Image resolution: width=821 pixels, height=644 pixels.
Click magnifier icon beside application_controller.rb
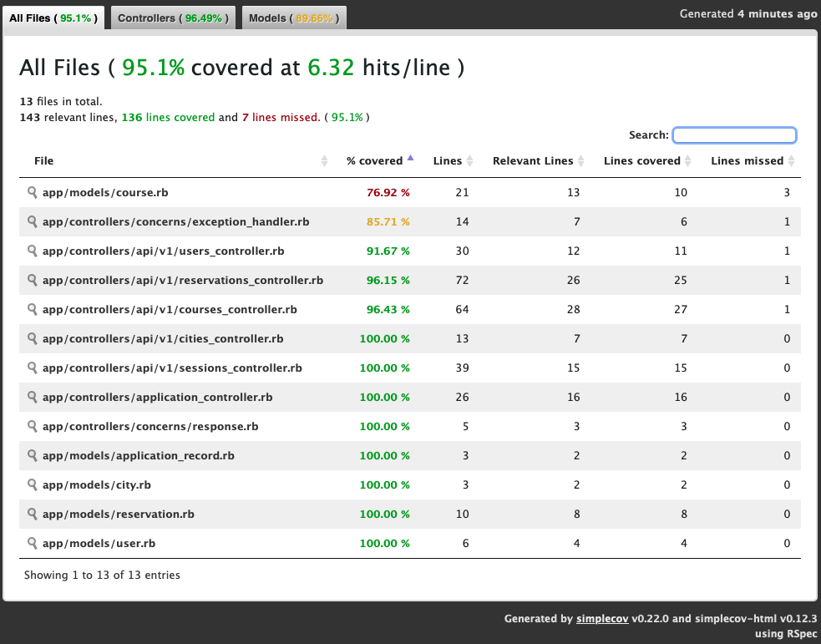click(33, 398)
